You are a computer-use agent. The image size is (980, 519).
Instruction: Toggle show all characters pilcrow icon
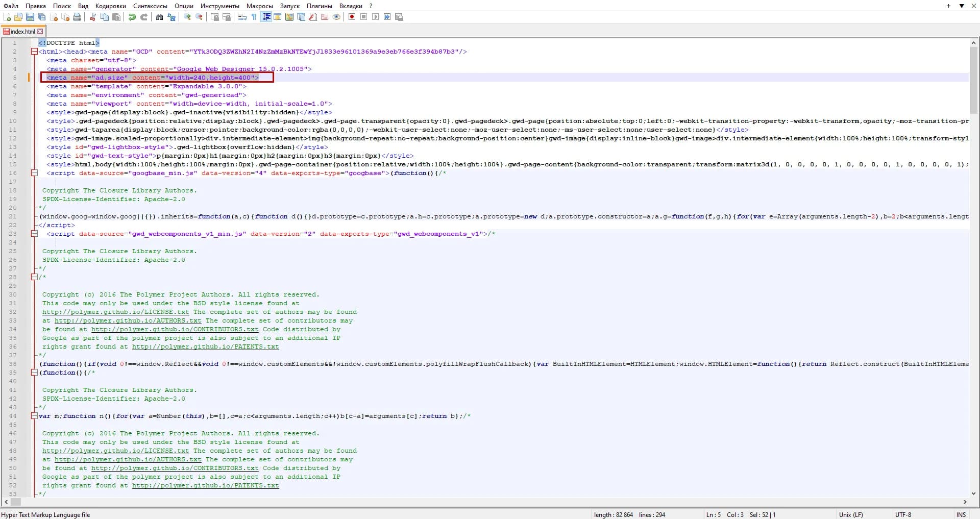point(254,17)
